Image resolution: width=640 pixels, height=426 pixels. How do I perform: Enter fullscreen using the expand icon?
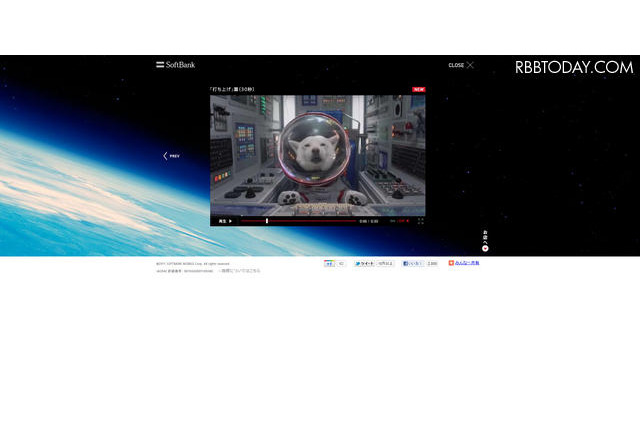click(420, 221)
